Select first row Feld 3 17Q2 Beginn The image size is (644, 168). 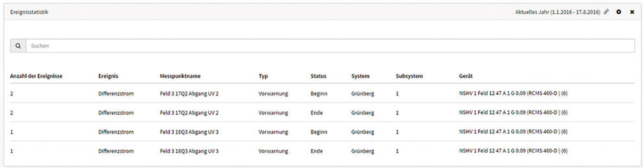[x=322, y=93]
